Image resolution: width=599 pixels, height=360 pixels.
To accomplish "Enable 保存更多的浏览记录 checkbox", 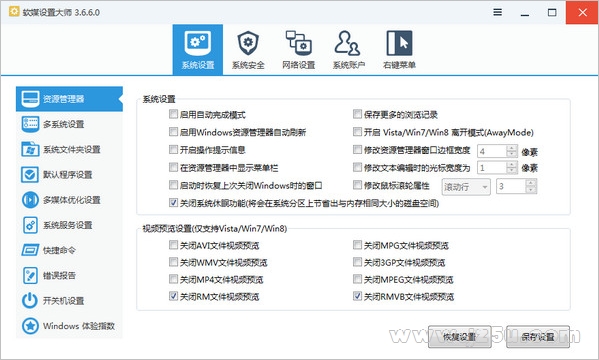I will coord(357,114).
